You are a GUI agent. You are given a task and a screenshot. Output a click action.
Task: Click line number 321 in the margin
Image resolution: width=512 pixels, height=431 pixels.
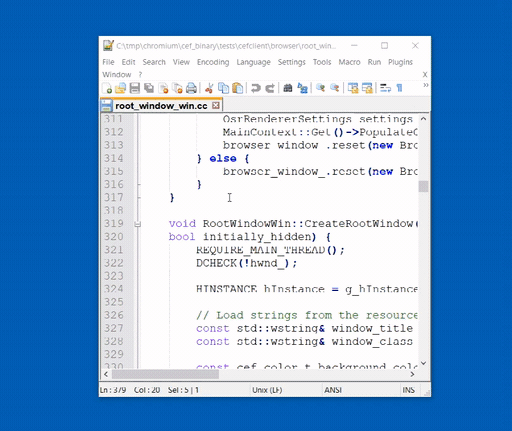pos(114,250)
